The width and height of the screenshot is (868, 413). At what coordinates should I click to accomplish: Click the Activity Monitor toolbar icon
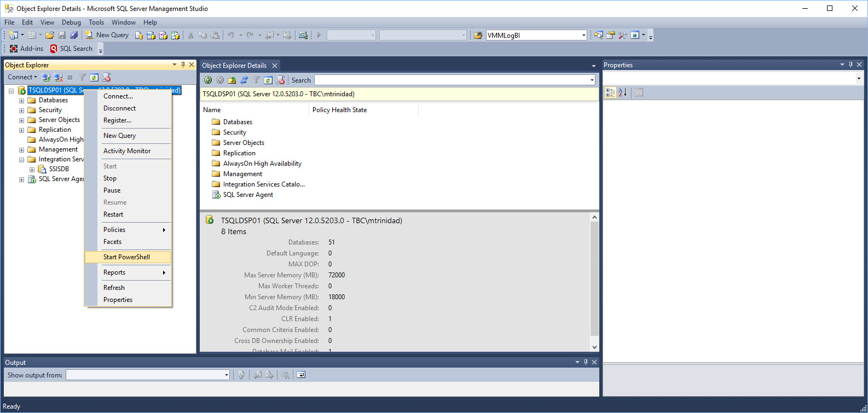pyautogui.click(x=303, y=35)
